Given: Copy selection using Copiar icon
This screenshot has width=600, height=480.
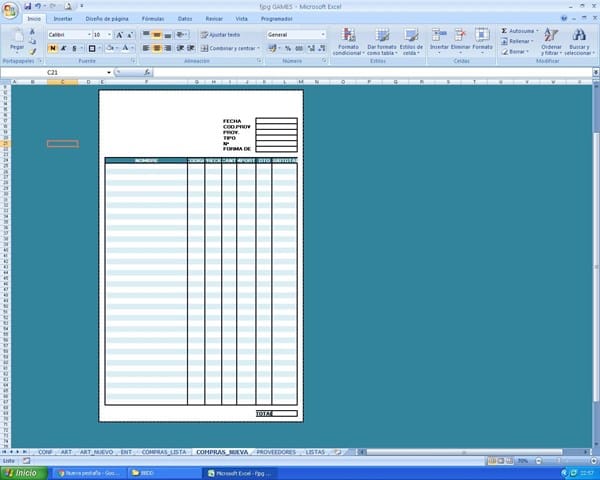Looking at the screenshot, I should point(33,41).
